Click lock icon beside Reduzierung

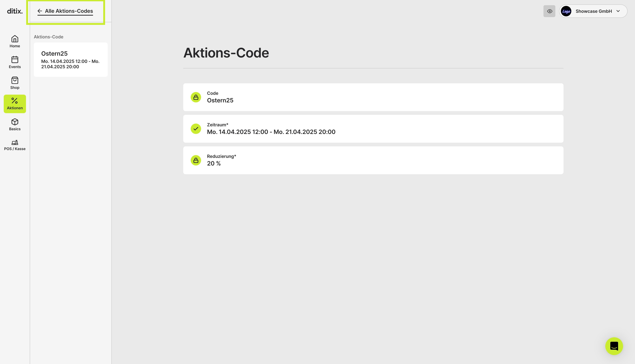click(196, 160)
